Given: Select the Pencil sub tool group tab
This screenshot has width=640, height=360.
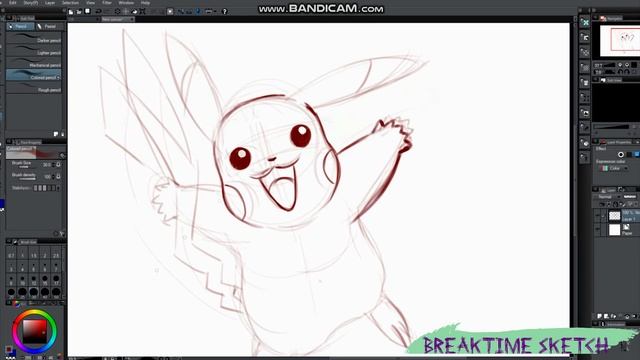Looking at the screenshot, I should [20, 27].
